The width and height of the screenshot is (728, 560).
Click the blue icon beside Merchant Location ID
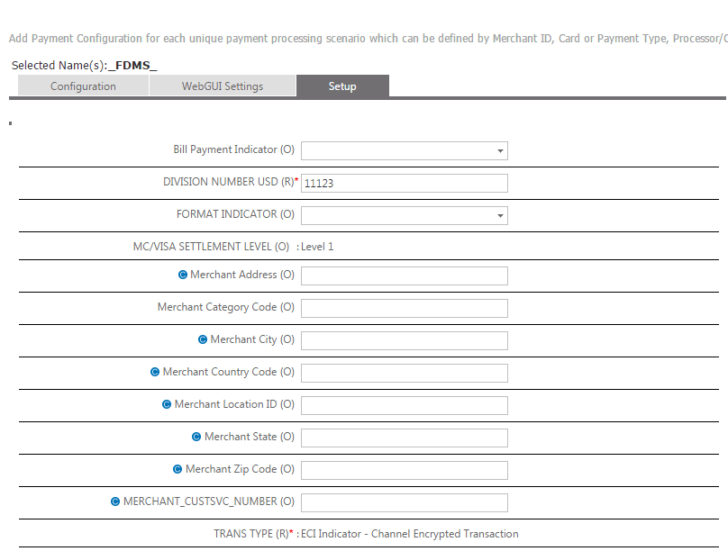pos(167,404)
